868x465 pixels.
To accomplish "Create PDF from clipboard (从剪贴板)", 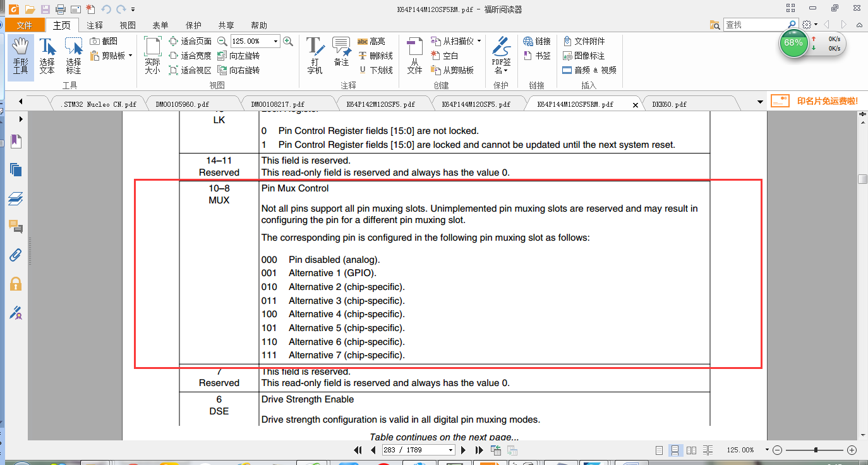I will [x=452, y=70].
